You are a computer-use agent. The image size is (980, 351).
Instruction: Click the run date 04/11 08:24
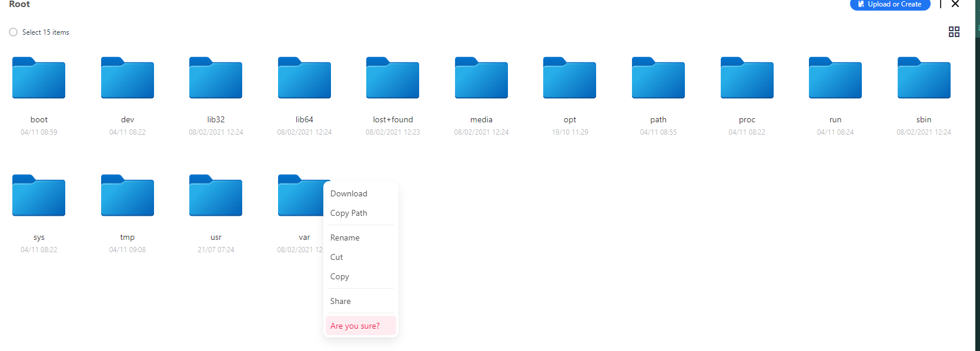tap(835, 132)
